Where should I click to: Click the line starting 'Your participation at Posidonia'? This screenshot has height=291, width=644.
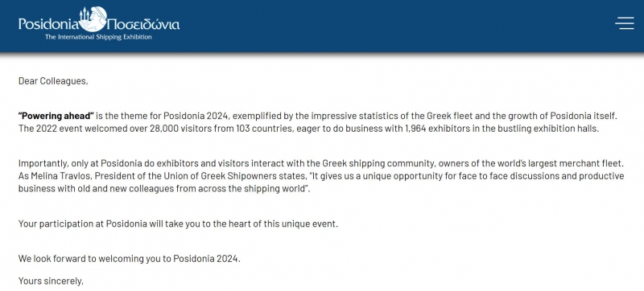point(178,224)
